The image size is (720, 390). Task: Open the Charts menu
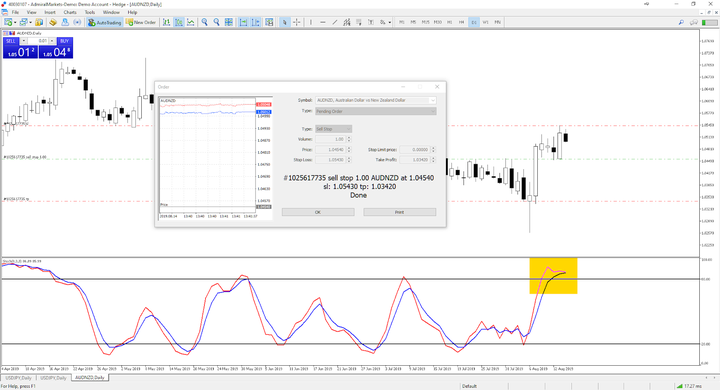70,12
